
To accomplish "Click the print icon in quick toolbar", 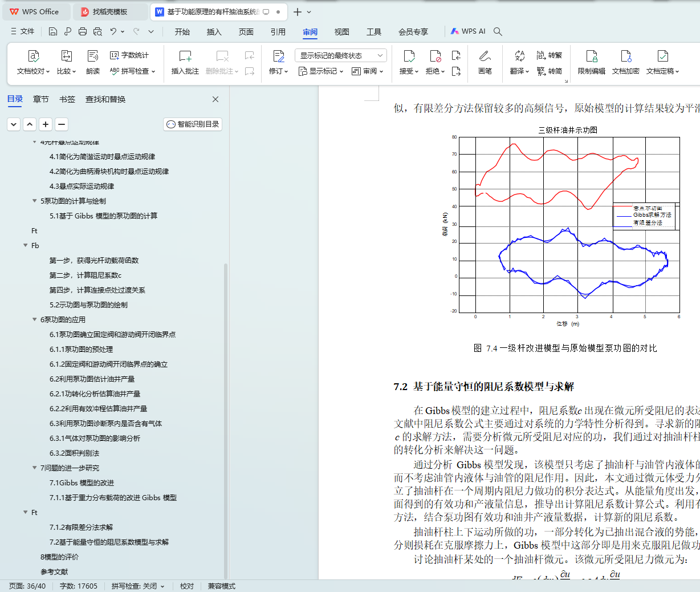I will point(83,31).
